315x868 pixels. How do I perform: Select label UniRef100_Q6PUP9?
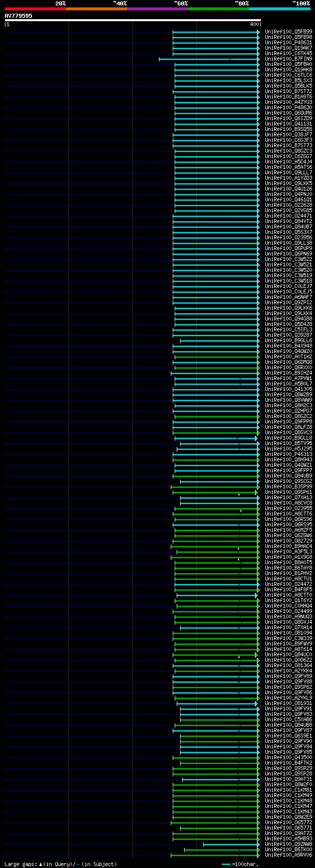(288, 248)
